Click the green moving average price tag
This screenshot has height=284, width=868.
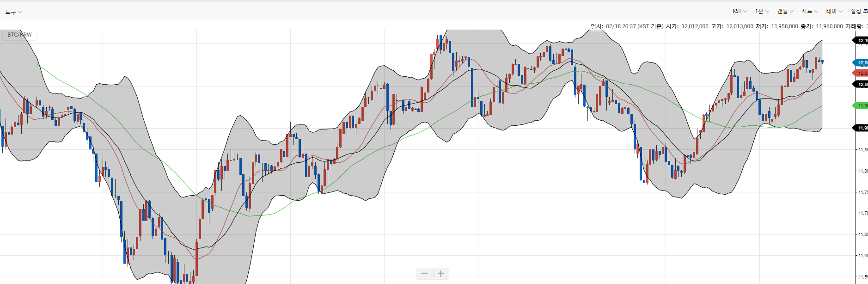pyautogui.click(x=861, y=105)
